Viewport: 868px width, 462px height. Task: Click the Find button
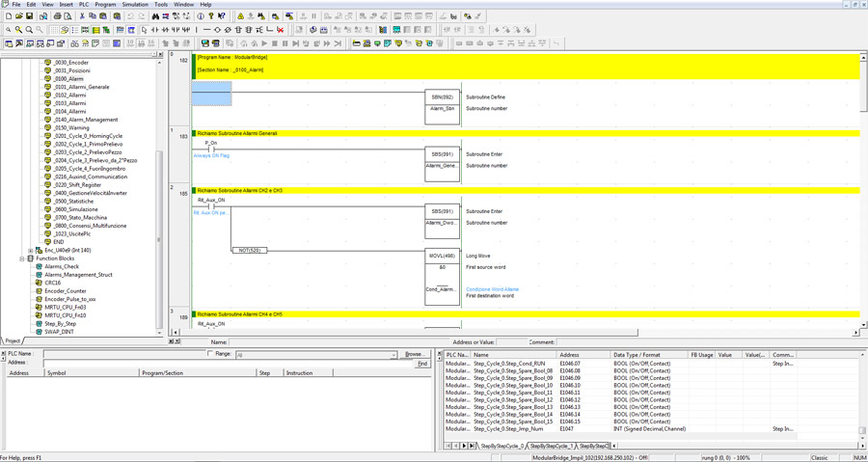(421, 364)
